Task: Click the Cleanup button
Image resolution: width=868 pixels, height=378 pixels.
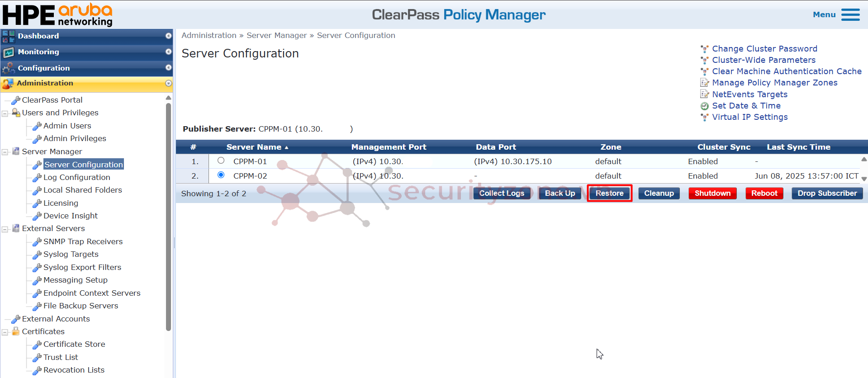Action: tap(659, 194)
